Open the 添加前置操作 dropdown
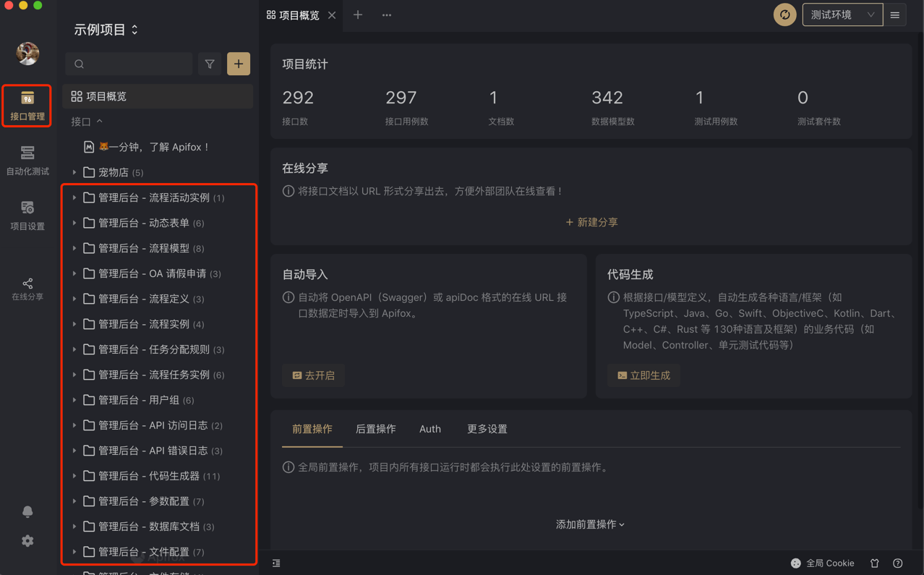 tap(591, 524)
